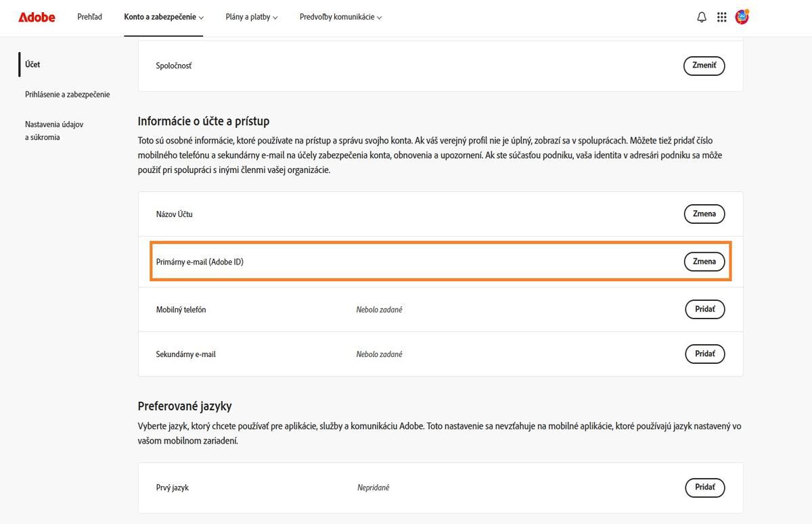Open the Adobe home logo

(37, 18)
